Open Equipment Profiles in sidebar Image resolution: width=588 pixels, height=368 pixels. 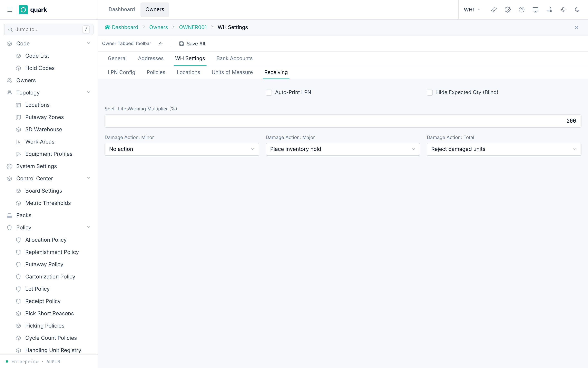[x=49, y=154]
